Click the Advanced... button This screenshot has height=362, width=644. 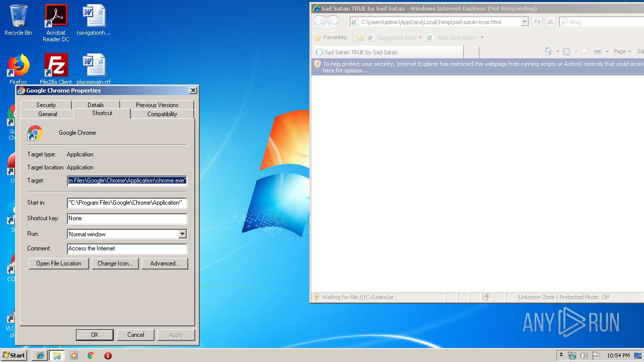click(x=165, y=263)
